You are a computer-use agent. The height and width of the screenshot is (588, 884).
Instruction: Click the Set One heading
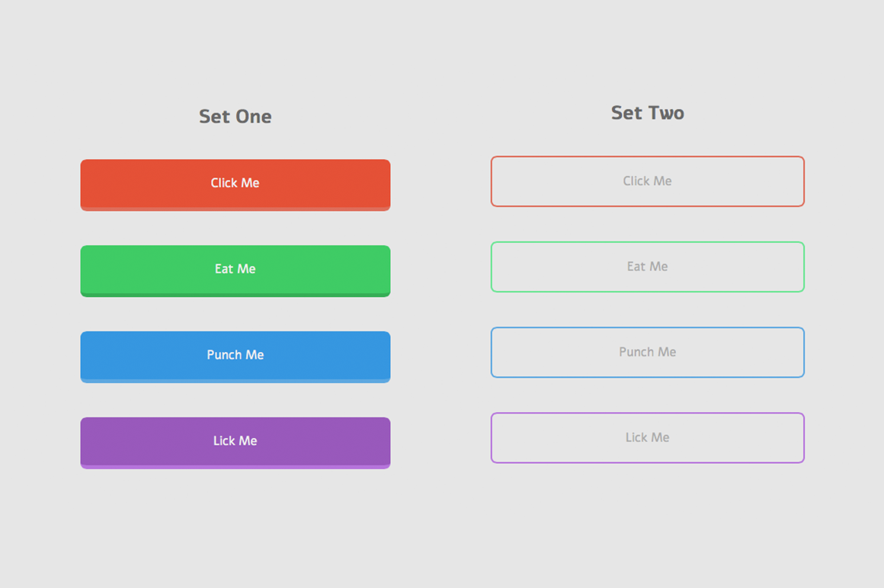235,117
